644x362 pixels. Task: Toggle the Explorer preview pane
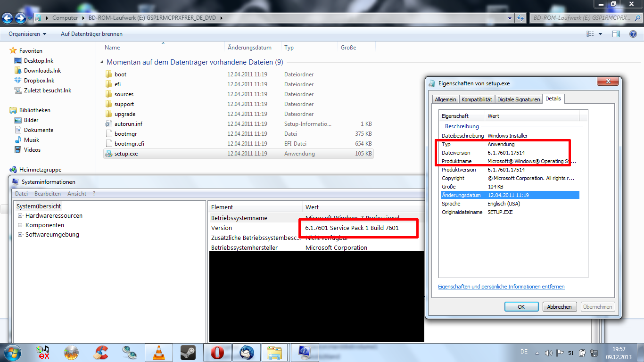click(616, 34)
